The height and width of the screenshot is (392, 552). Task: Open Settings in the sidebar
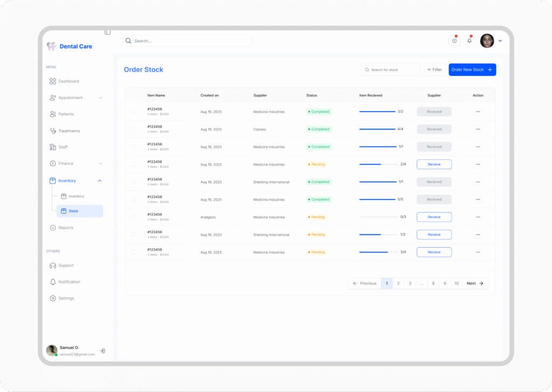click(x=66, y=298)
